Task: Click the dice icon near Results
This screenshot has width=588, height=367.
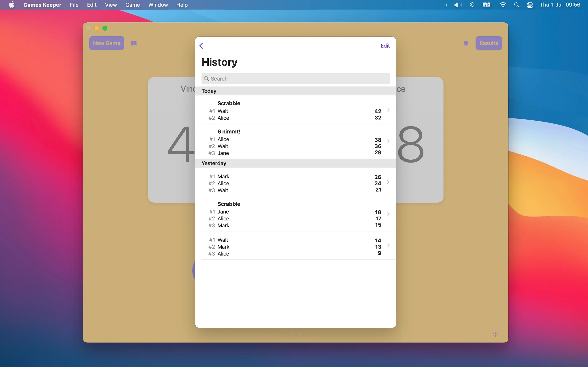Action: tap(466, 43)
